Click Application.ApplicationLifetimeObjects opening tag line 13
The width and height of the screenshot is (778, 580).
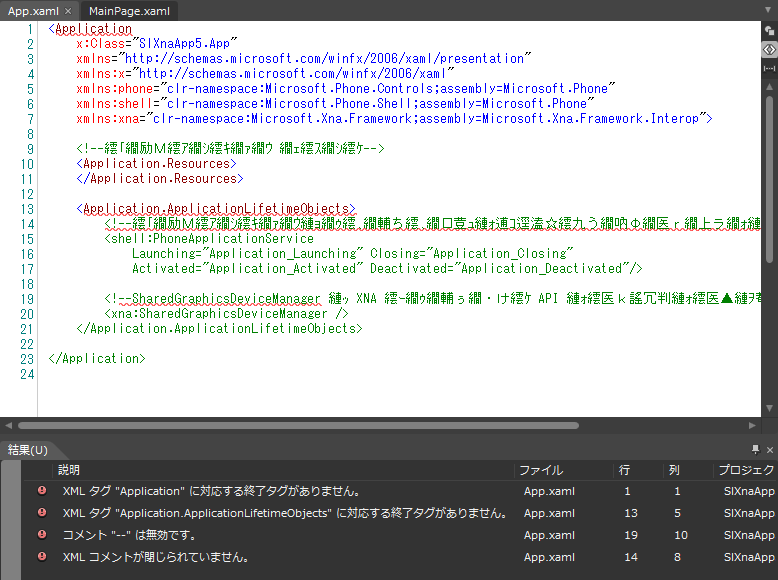(x=216, y=208)
